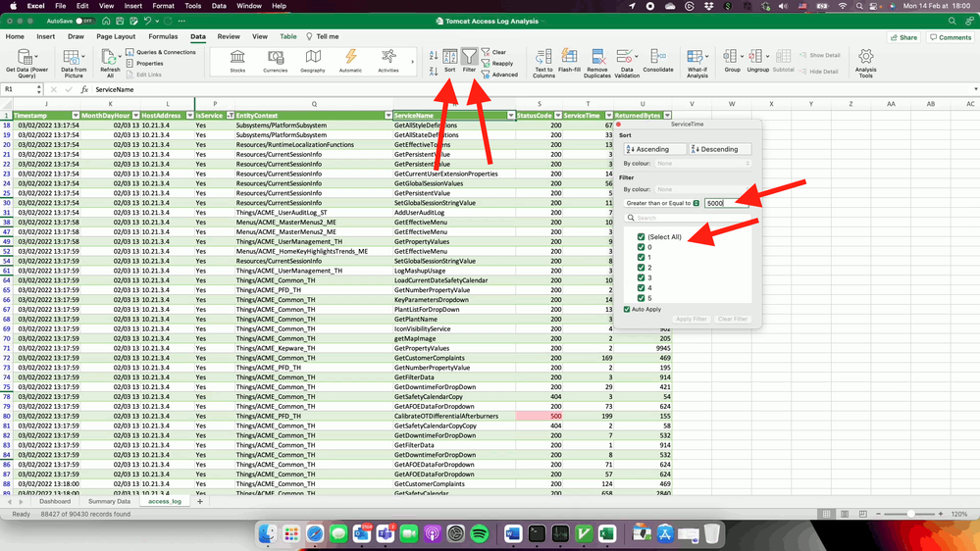
Task: Open the Text to Columns tool
Action: click(x=543, y=61)
